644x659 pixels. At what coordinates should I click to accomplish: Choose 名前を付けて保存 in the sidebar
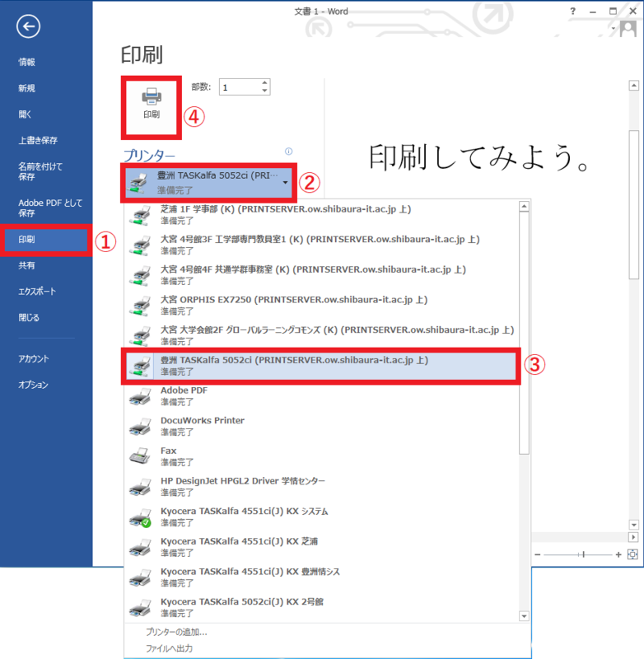pos(40,171)
